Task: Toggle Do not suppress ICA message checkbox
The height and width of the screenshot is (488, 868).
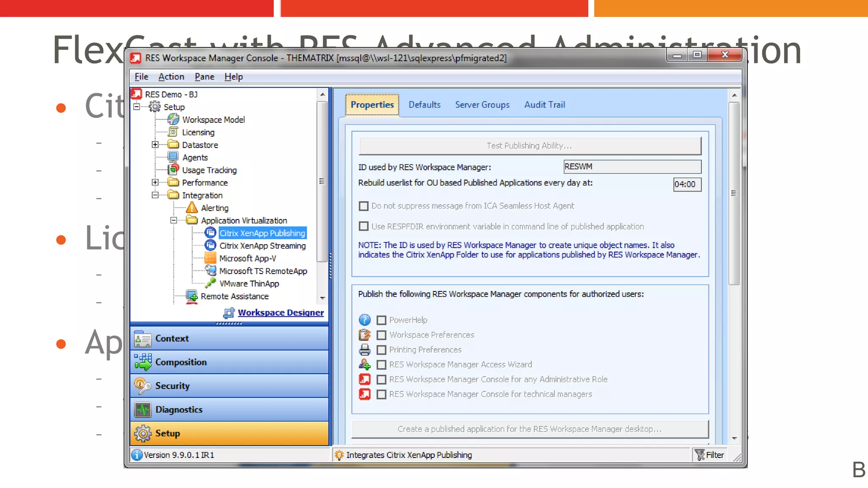Action: (x=364, y=206)
